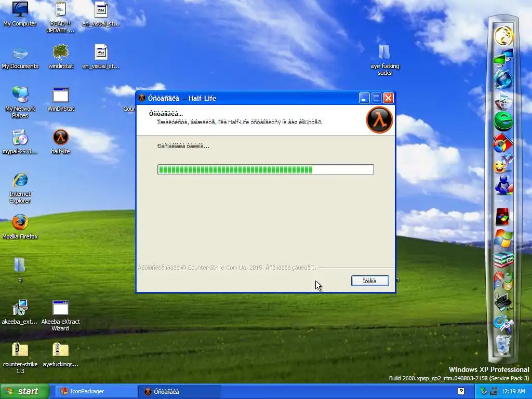Click the Yahoo smiley messenger dock icon

[503, 165]
